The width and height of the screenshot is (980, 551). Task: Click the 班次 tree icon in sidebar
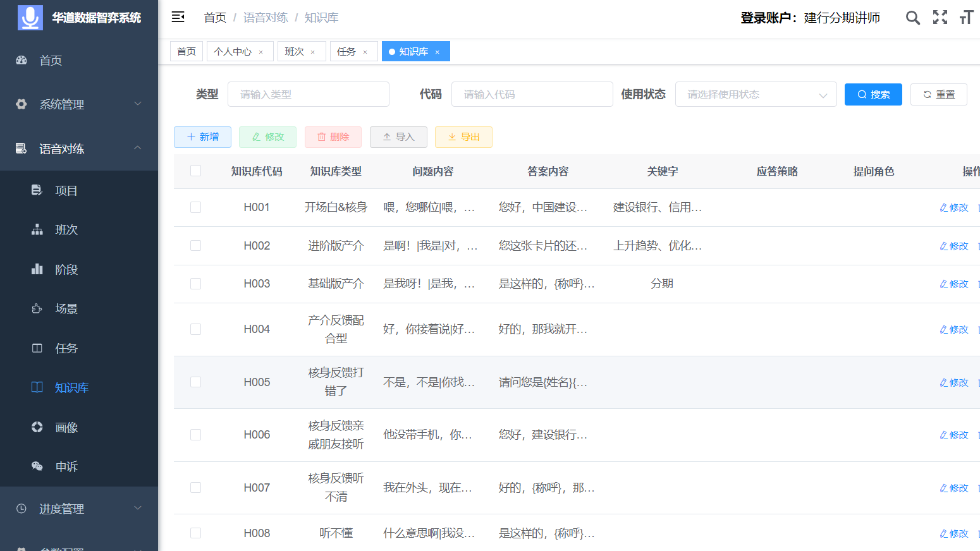(37, 229)
